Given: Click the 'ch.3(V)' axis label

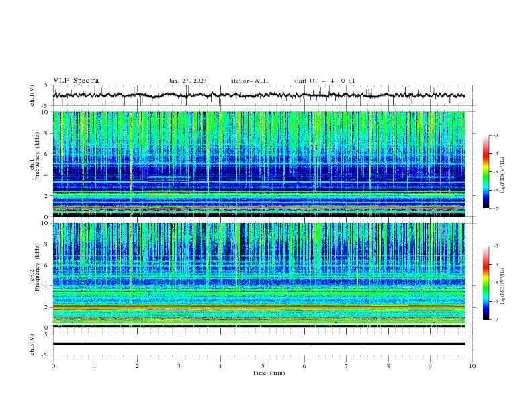Looking at the screenshot, I should click(32, 345).
